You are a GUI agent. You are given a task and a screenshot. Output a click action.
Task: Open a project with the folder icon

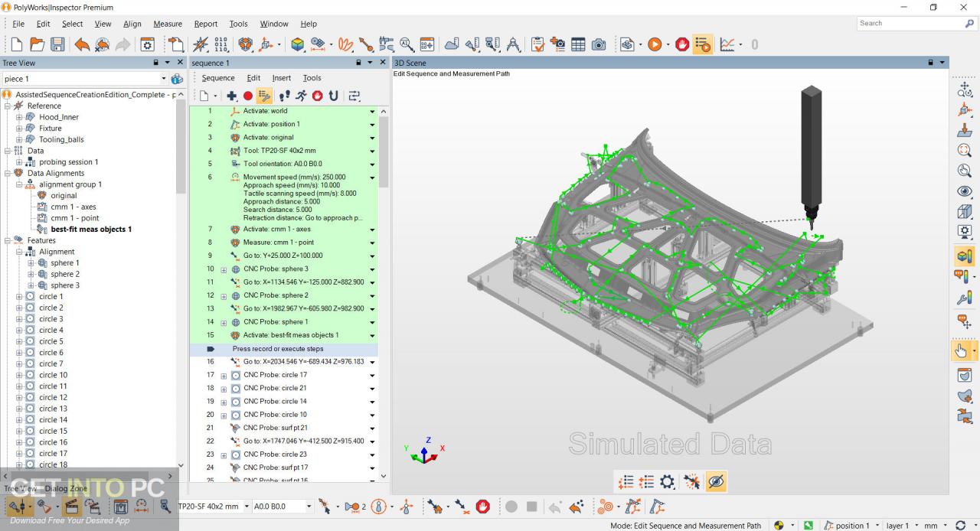point(37,45)
